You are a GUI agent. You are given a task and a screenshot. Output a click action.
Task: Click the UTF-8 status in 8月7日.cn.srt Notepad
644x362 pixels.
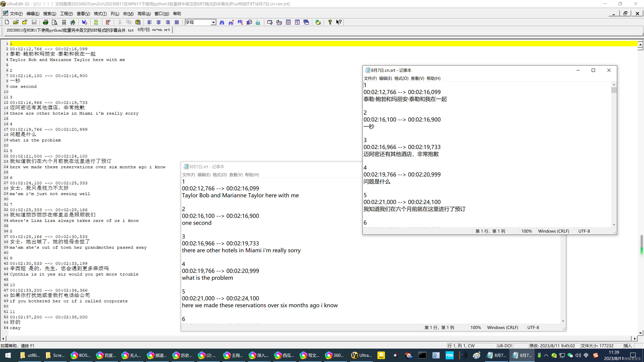coord(584,231)
